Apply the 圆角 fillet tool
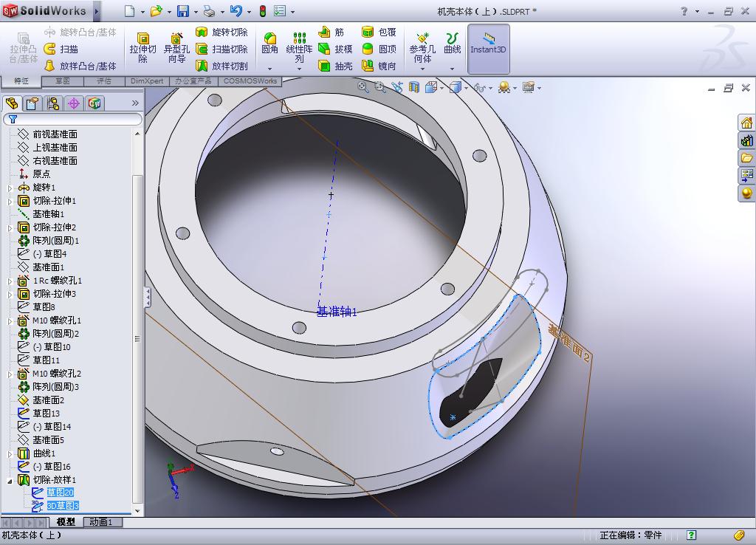 click(x=269, y=44)
